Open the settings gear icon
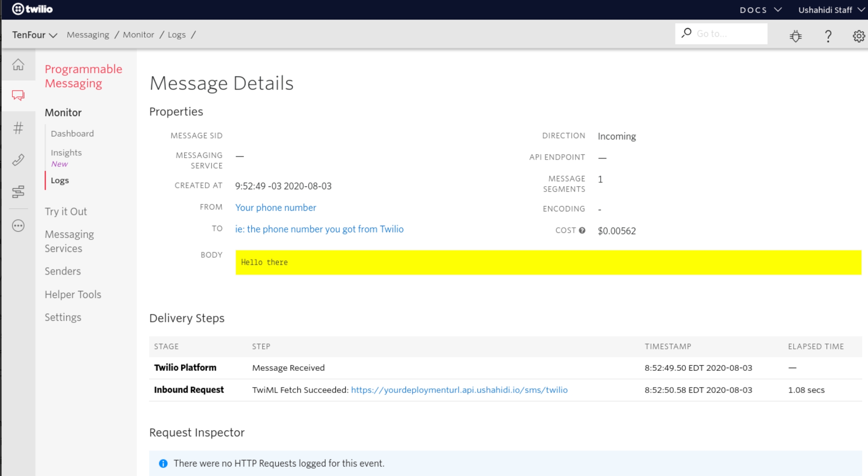Viewport: 868px width, 476px height. pos(858,36)
